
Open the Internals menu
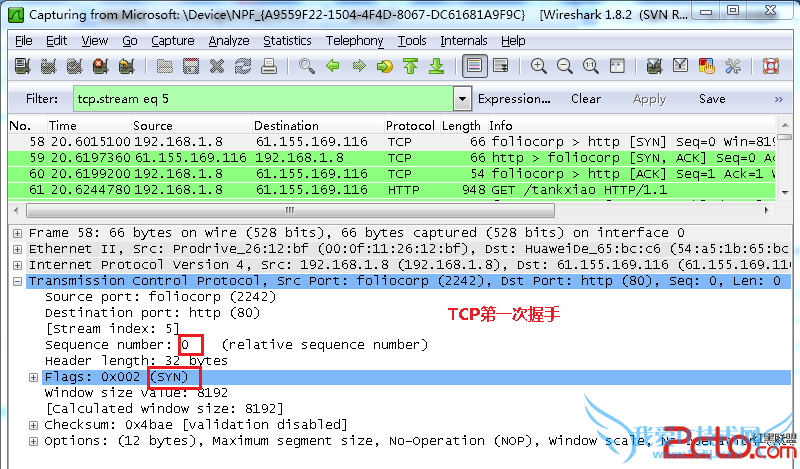[463, 40]
